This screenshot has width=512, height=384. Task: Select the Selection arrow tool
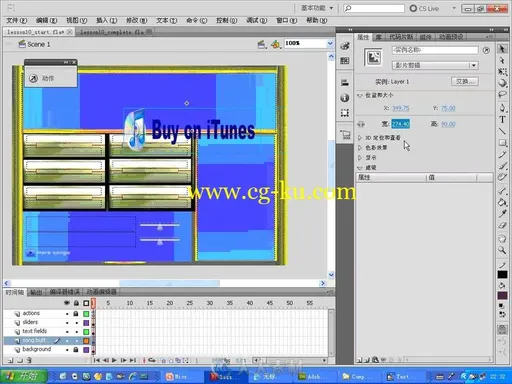point(502,49)
